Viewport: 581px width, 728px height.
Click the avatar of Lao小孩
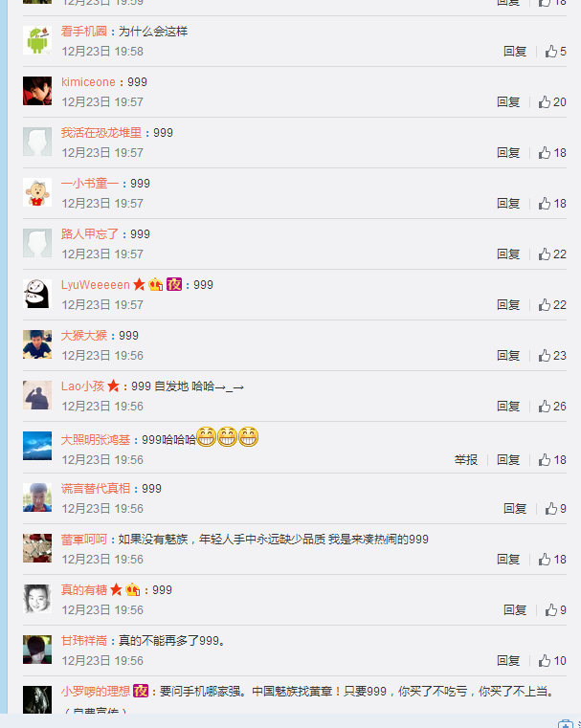[37, 395]
